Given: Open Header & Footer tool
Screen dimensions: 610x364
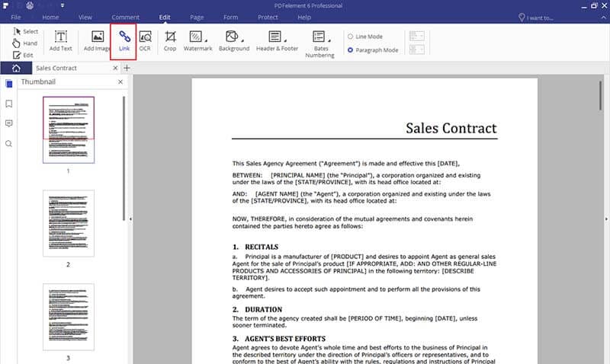Looking at the screenshot, I should pos(277,41).
